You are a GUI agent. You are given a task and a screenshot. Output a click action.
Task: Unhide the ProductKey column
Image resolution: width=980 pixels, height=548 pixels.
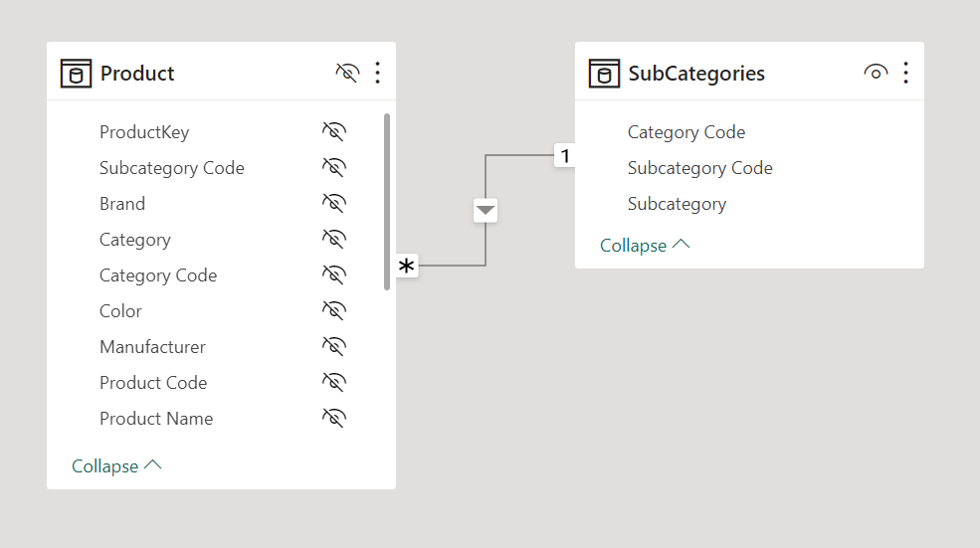[x=333, y=132]
